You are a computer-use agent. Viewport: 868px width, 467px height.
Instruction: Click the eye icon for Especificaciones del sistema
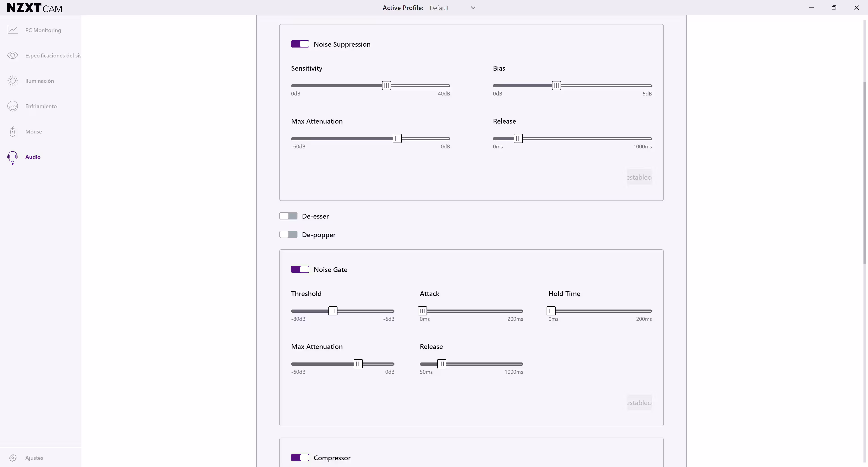(13, 55)
